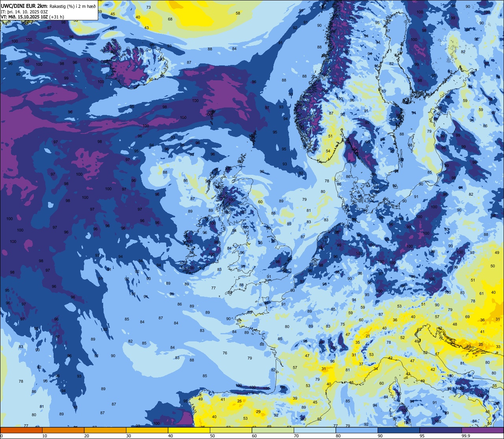Click the humidity value '75' on the map
This screenshot has height=439, width=504.
pyautogui.click(x=343, y=324)
